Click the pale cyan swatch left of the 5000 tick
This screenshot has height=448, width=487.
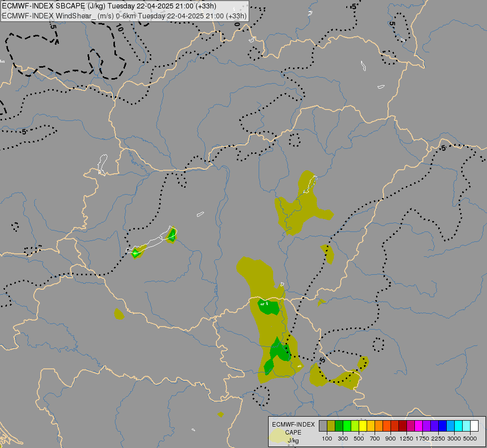[x=466, y=426]
